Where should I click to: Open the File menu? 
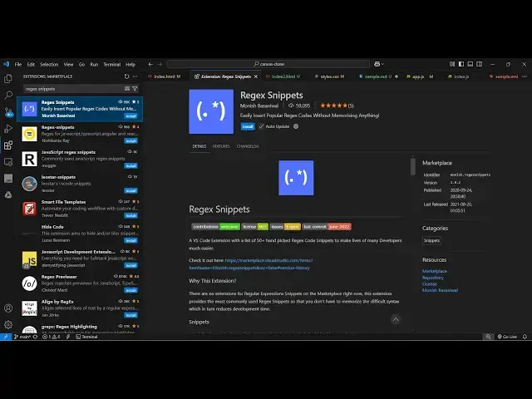[x=18, y=65]
